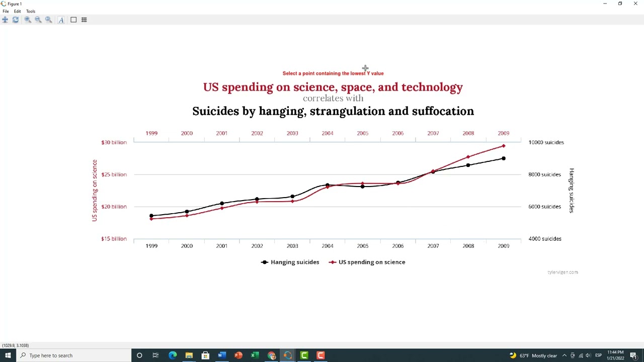This screenshot has height=362, width=644.
Task: Click the 10000 suicides axis label
Action: (x=546, y=142)
